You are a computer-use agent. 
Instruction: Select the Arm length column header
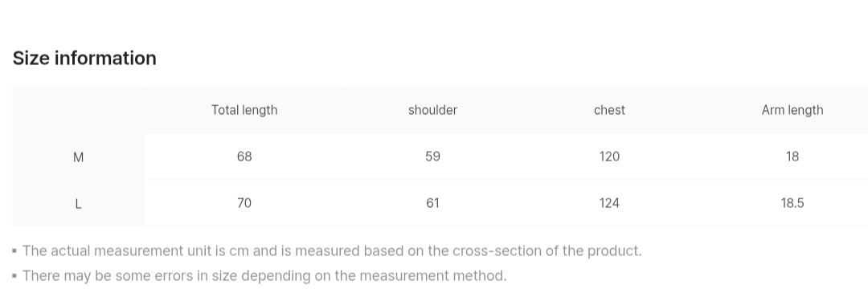coord(792,110)
